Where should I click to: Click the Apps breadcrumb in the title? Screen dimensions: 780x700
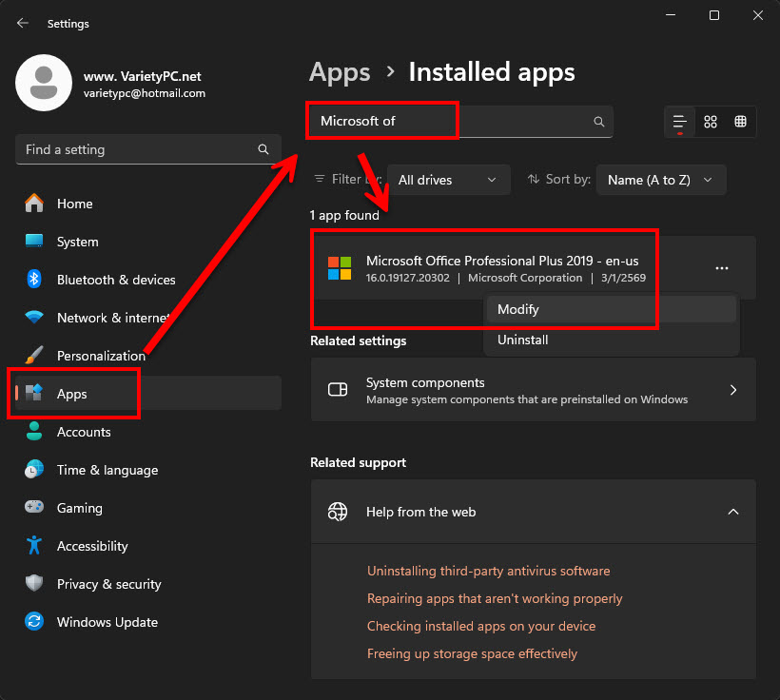click(x=340, y=72)
